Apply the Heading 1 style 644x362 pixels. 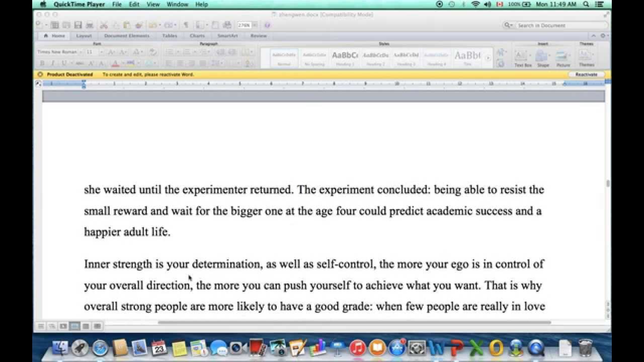tap(345, 58)
